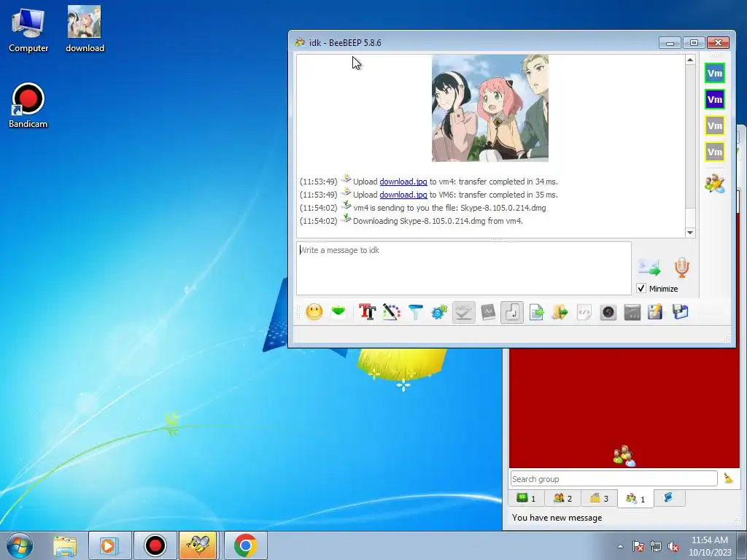Screen dimensions: 747x560
Task: Select the download image desktop icon
Action: click(x=85, y=29)
